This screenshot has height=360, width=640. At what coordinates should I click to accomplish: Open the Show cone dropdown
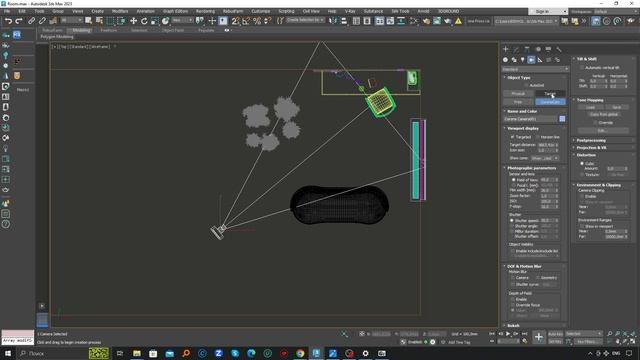point(544,158)
